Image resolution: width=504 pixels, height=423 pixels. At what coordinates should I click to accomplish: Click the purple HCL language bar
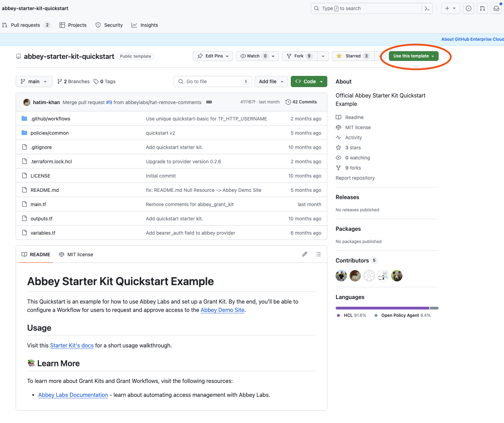[x=382, y=308]
